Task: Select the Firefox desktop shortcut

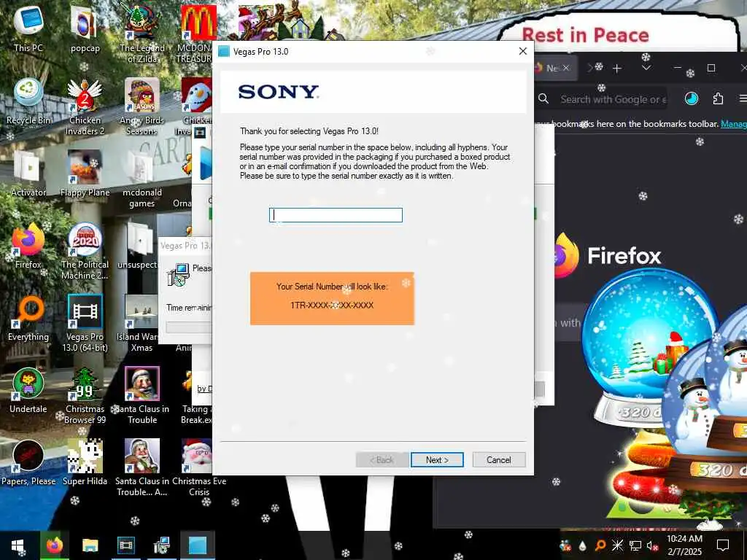Action: click(28, 246)
